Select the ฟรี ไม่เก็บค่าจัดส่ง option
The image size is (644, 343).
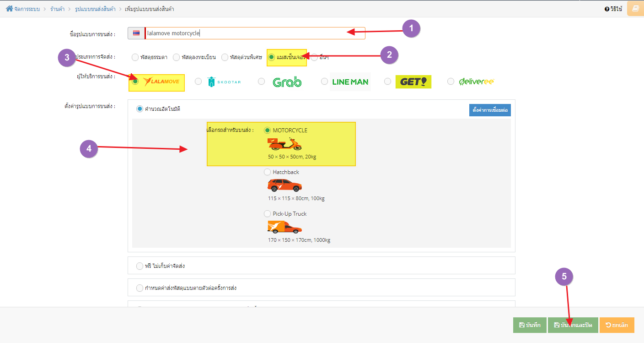(x=140, y=266)
